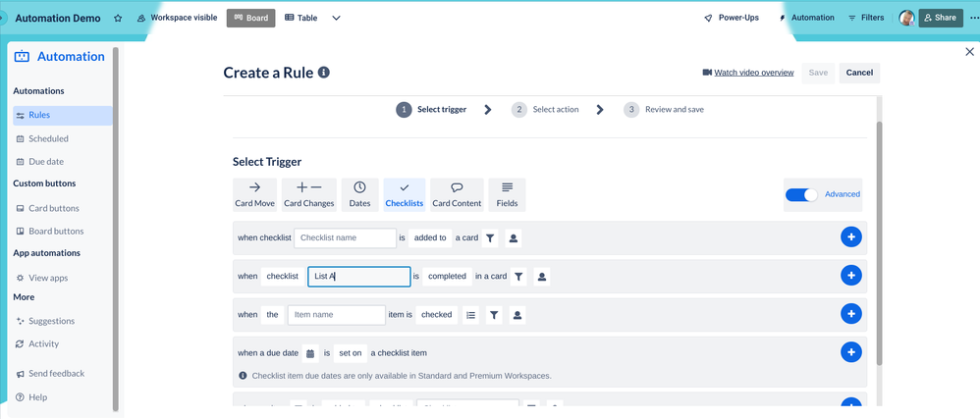This screenshot has width=980, height=419.
Task: Add the checklist completed in a card trigger
Action: click(x=850, y=276)
